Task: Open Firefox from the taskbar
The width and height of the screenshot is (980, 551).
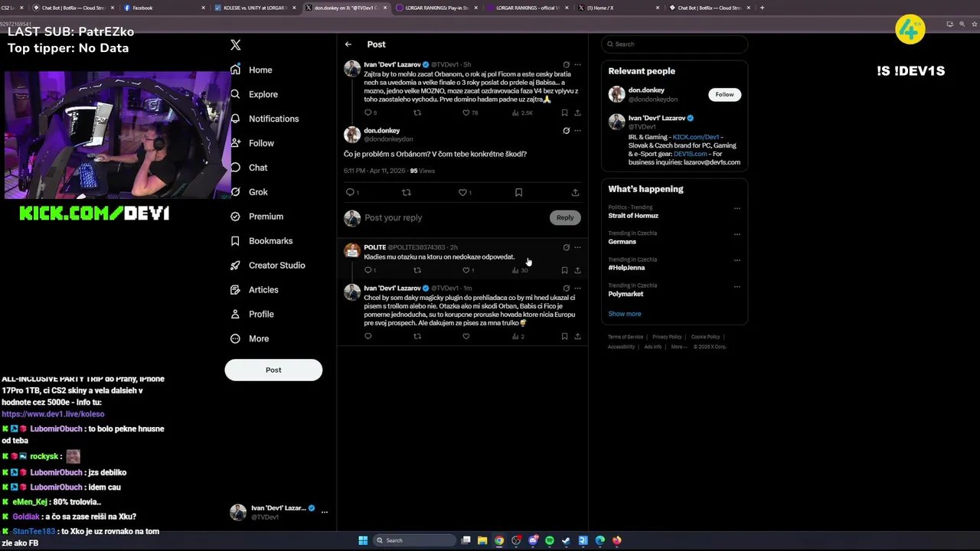Action: click(617, 540)
